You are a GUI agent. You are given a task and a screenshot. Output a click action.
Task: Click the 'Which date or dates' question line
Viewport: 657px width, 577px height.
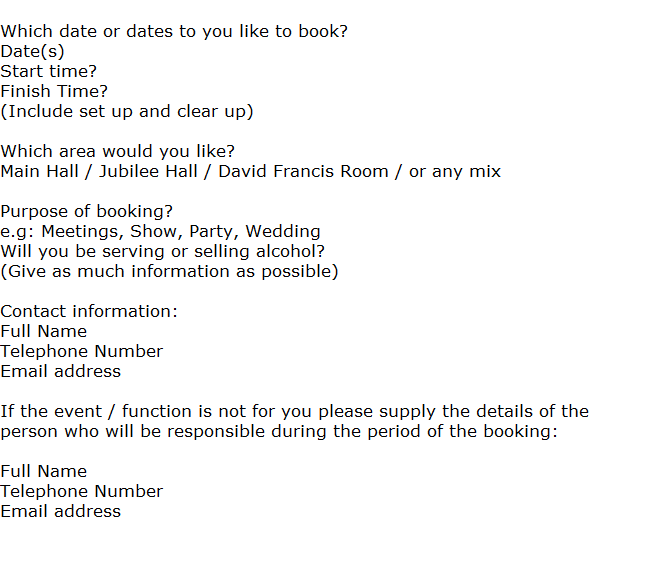(x=174, y=32)
